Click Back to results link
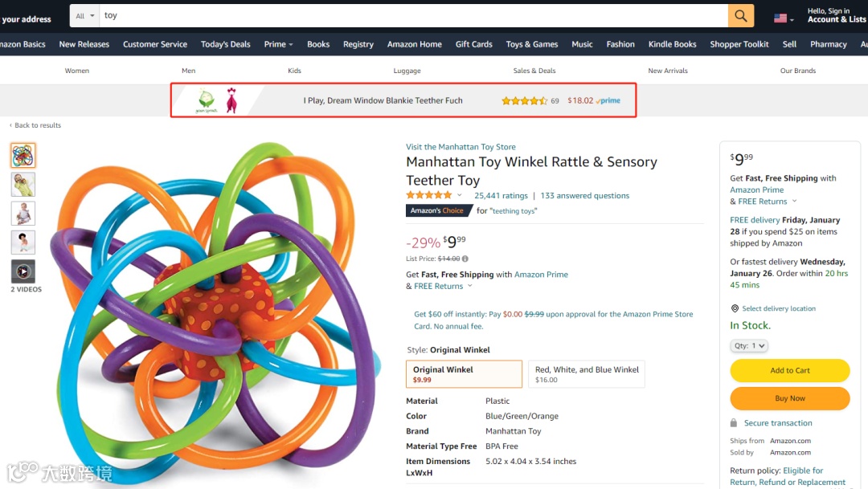The image size is (868, 489). 35,125
